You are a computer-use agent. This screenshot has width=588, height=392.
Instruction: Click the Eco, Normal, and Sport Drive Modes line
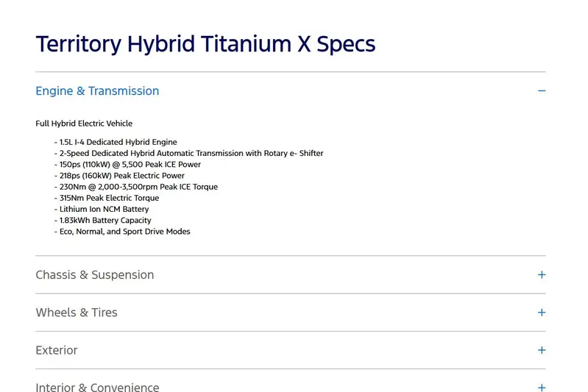pyautogui.click(x=122, y=232)
